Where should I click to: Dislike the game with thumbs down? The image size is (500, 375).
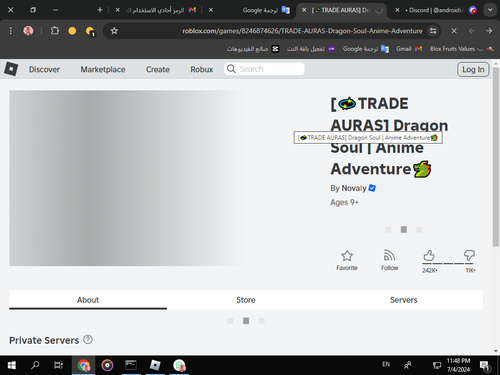pos(469,256)
